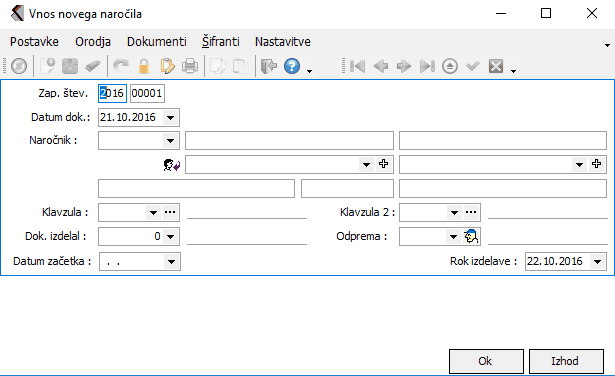Click the paste clipboard toolbar icon
This screenshot has width=615, height=376.
point(240,66)
